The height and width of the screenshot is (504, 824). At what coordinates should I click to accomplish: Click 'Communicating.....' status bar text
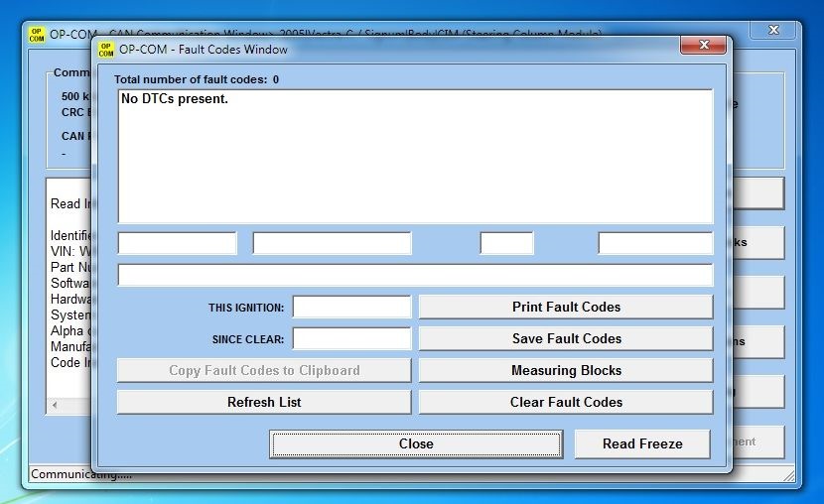[81, 474]
